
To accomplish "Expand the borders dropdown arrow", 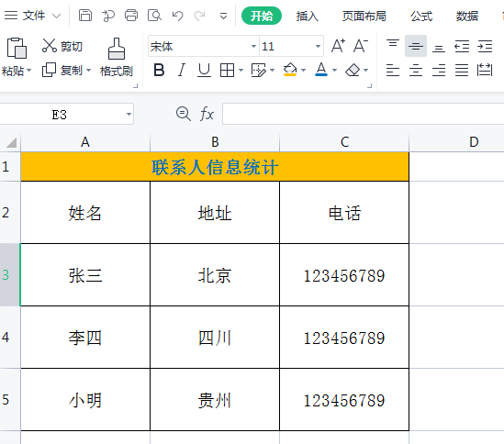I will pyautogui.click(x=241, y=70).
